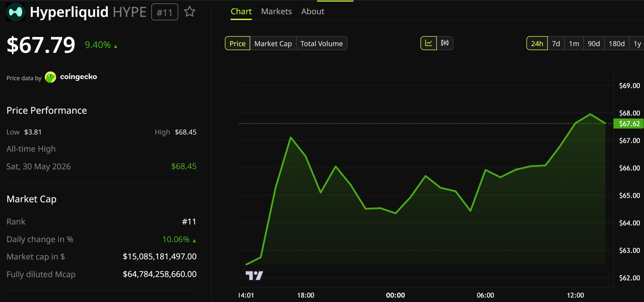The image size is (644, 302).
Task: Click the coingecko link text
Action: coord(79,77)
